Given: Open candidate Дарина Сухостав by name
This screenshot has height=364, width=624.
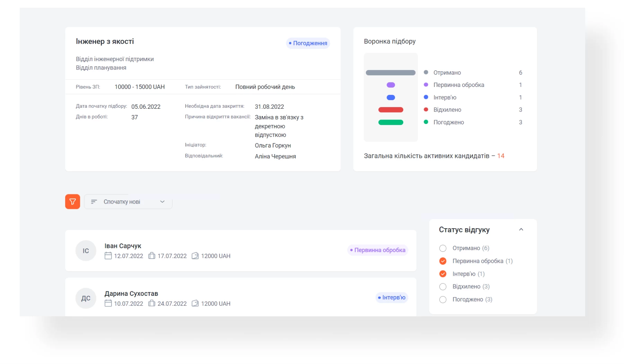Looking at the screenshot, I should click(x=131, y=293).
